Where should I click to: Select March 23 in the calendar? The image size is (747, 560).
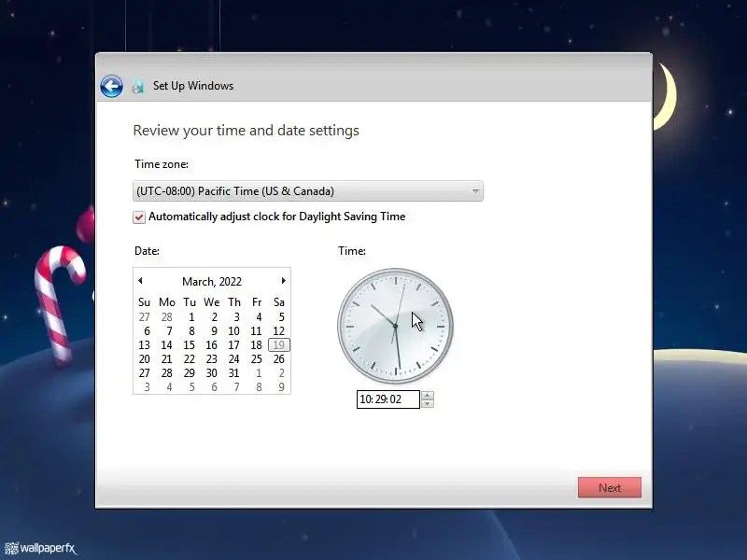point(211,359)
